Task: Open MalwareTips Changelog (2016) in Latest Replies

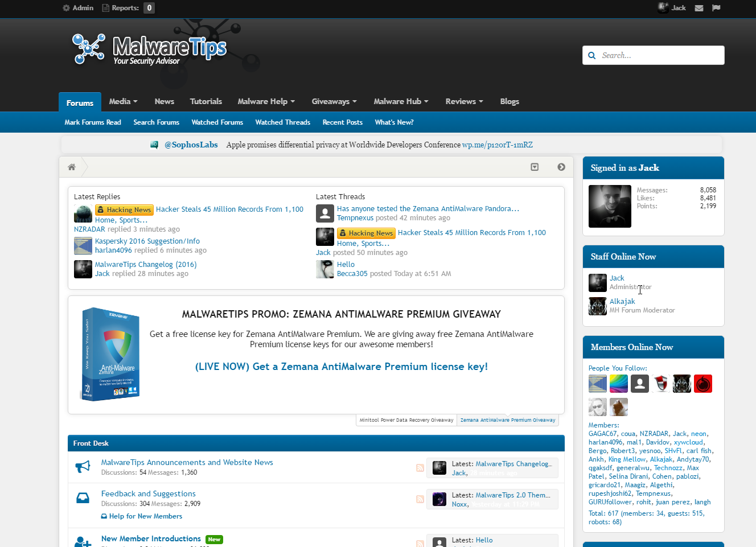Action: [x=146, y=265]
